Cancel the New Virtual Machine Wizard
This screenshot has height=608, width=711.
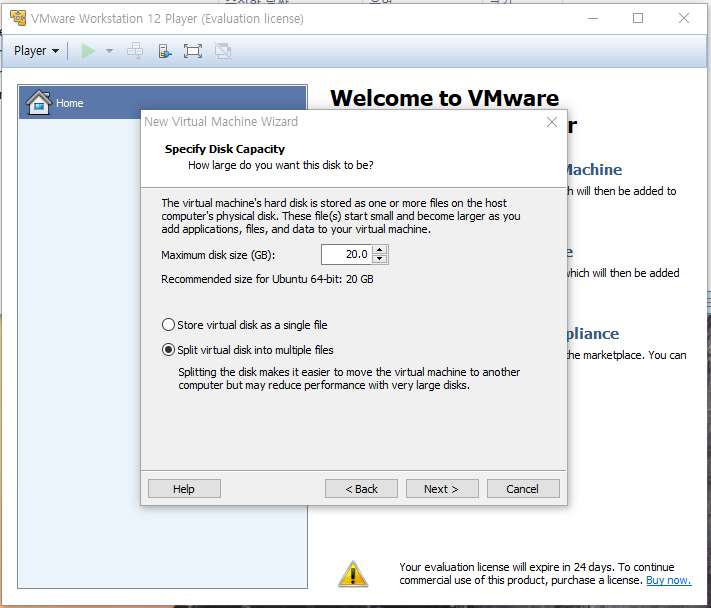523,489
